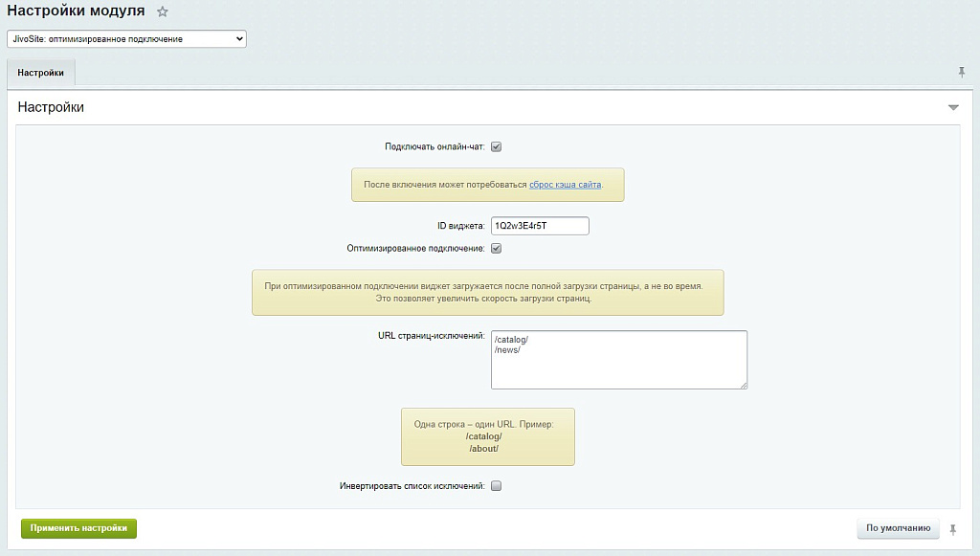Disable the Оптимизированное подключение checkbox
Screen dimensions: 980x556
pos(496,249)
